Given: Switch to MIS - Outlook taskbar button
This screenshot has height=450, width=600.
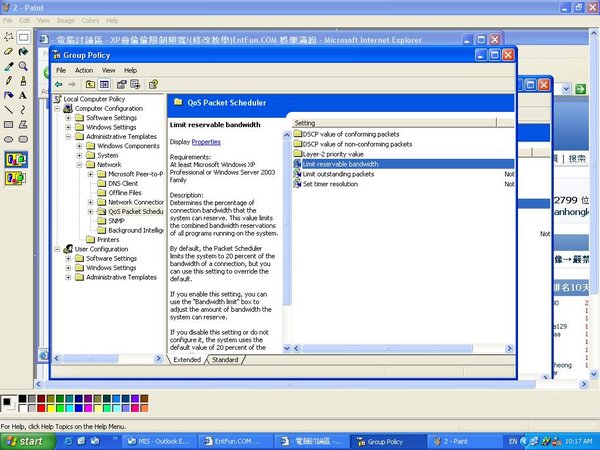Looking at the screenshot, I should (160, 441).
